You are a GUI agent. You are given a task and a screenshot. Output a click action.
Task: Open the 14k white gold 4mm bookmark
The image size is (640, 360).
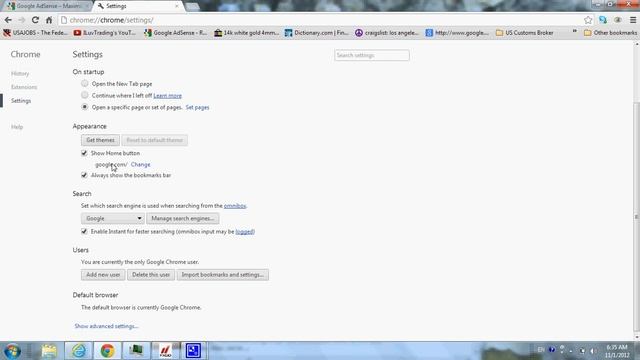pyautogui.click(x=247, y=33)
